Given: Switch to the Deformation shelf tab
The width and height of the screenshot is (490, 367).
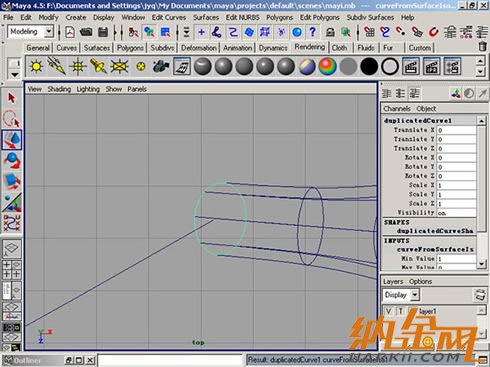Looking at the screenshot, I should coord(199,48).
